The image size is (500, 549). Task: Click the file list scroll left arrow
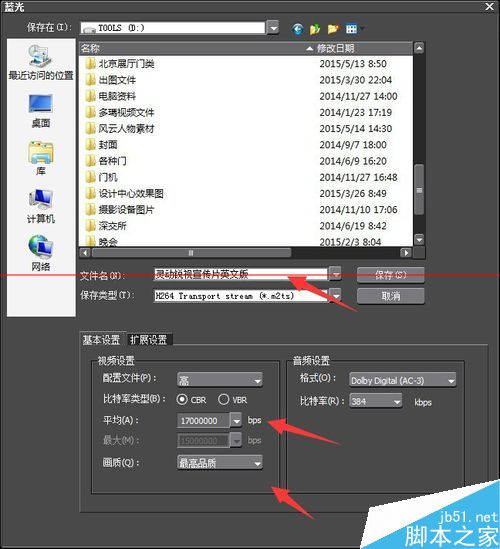[x=85, y=252]
